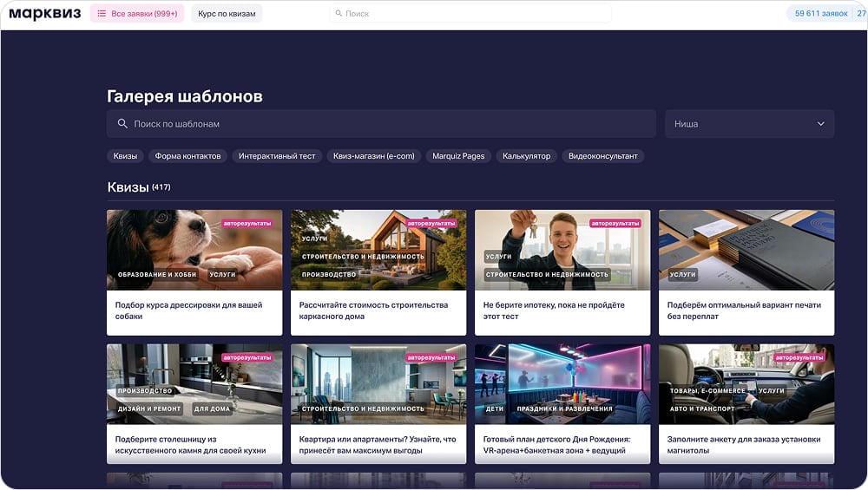Select the Marquiz Pages filter

pyautogui.click(x=458, y=156)
